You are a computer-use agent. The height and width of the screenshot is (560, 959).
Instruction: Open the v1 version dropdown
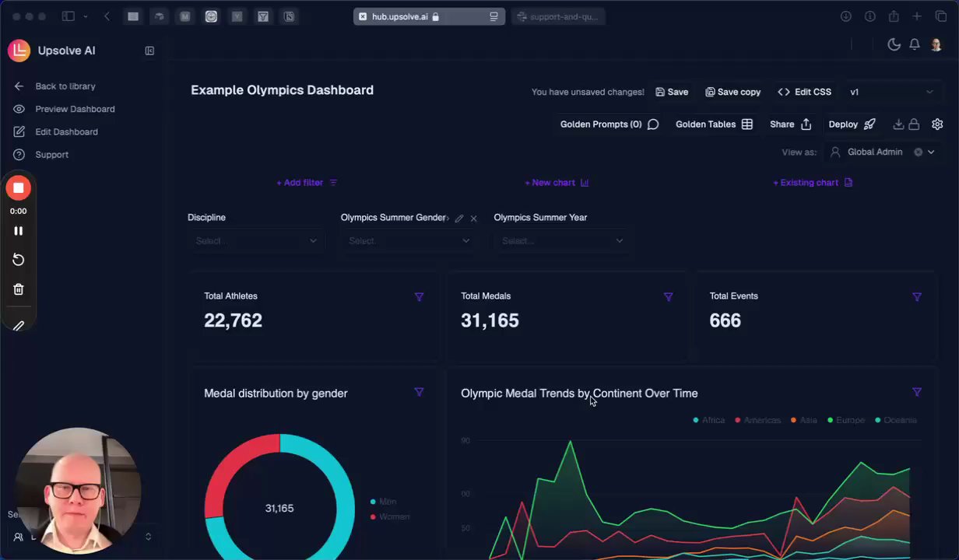pos(890,92)
